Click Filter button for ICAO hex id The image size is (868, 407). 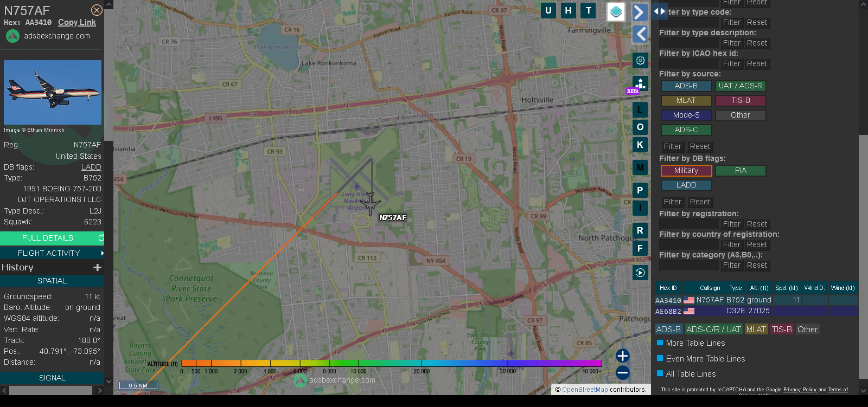click(x=732, y=63)
